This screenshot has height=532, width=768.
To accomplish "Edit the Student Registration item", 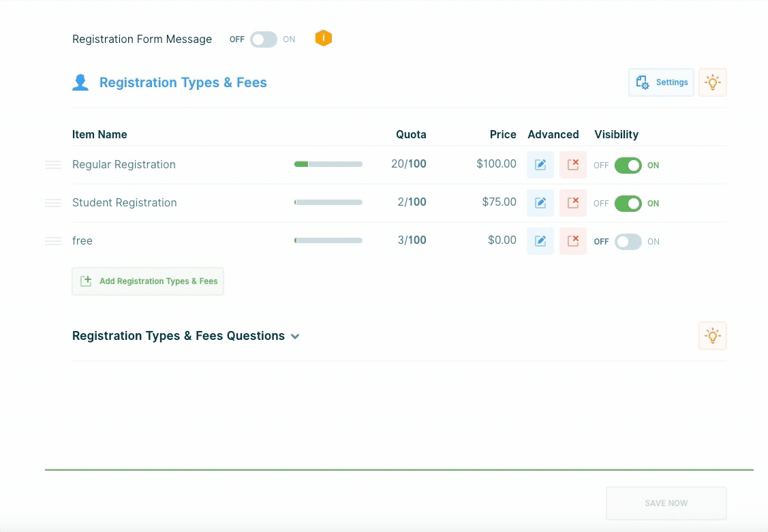I will point(540,203).
